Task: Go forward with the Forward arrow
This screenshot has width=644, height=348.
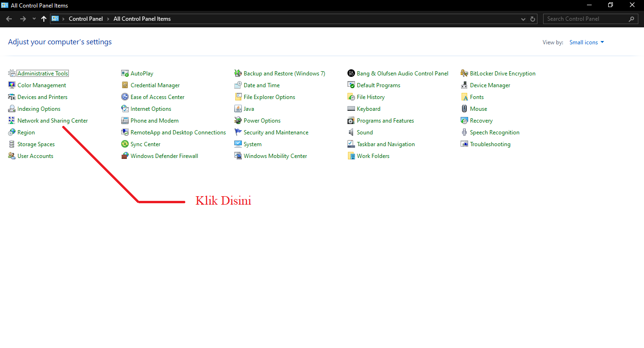Action: click(x=23, y=19)
